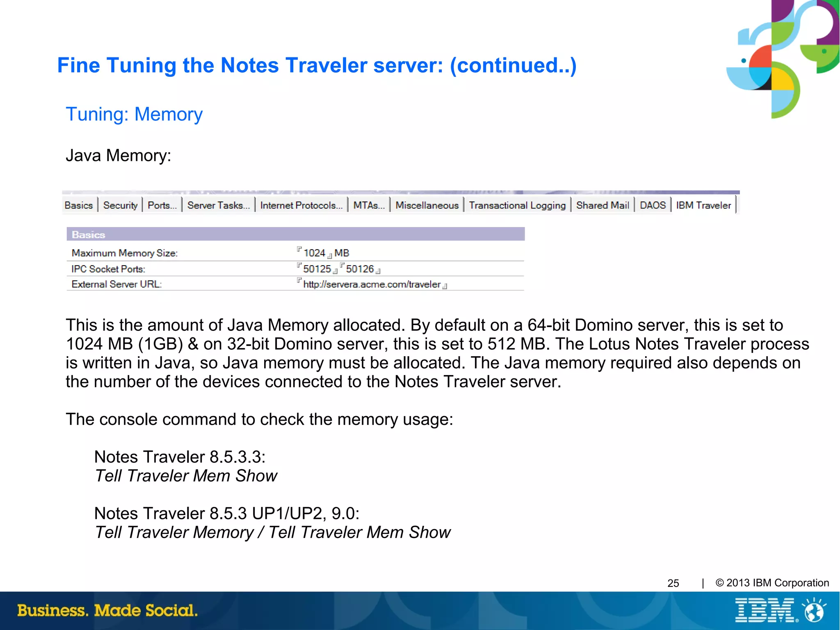
Task: Click the slide number 25
Action: 673,583
